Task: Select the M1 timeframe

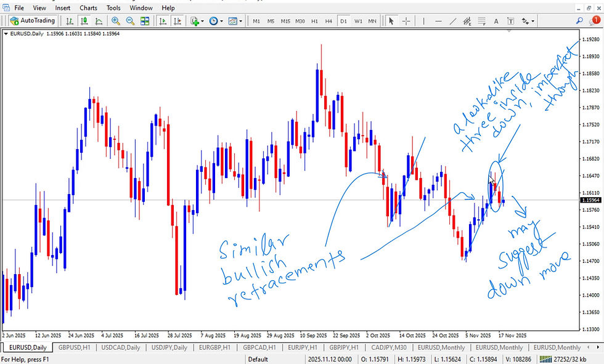Action: coord(256,21)
